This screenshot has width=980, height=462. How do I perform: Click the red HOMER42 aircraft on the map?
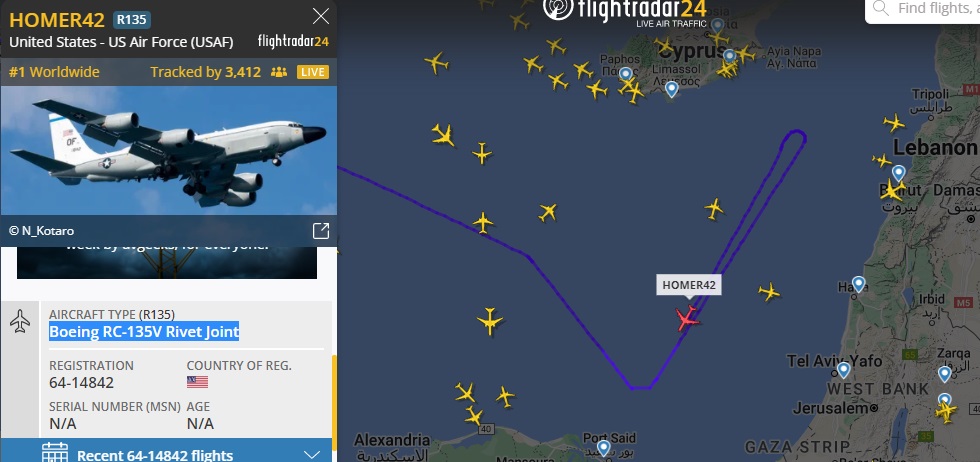tap(688, 319)
